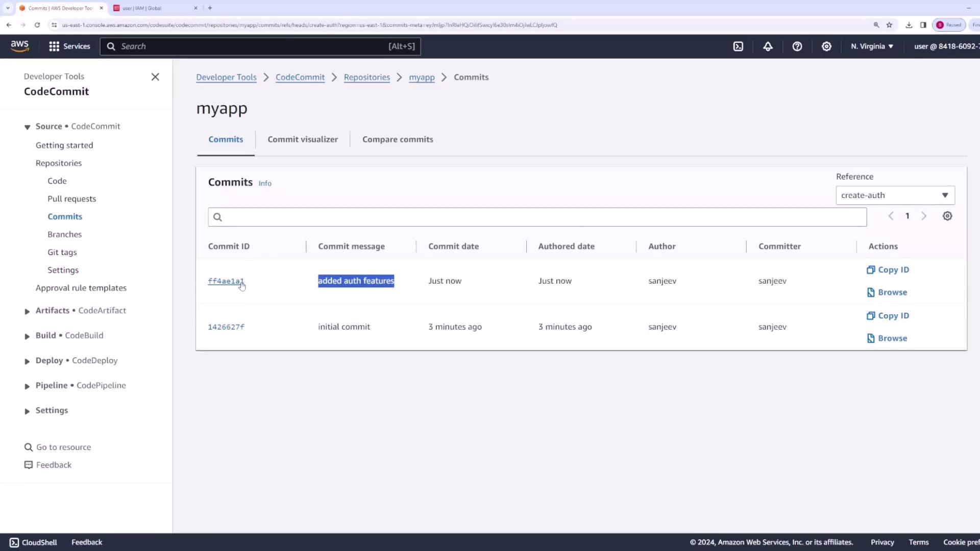Switch to the Compare commits tab
The width and height of the screenshot is (980, 551).
(x=398, y=139)
